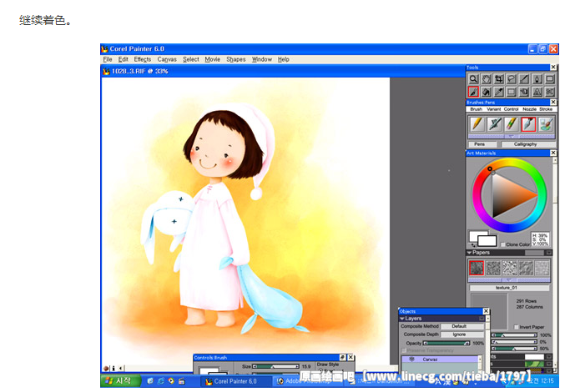Open the Canvas menu

(167, 59)
